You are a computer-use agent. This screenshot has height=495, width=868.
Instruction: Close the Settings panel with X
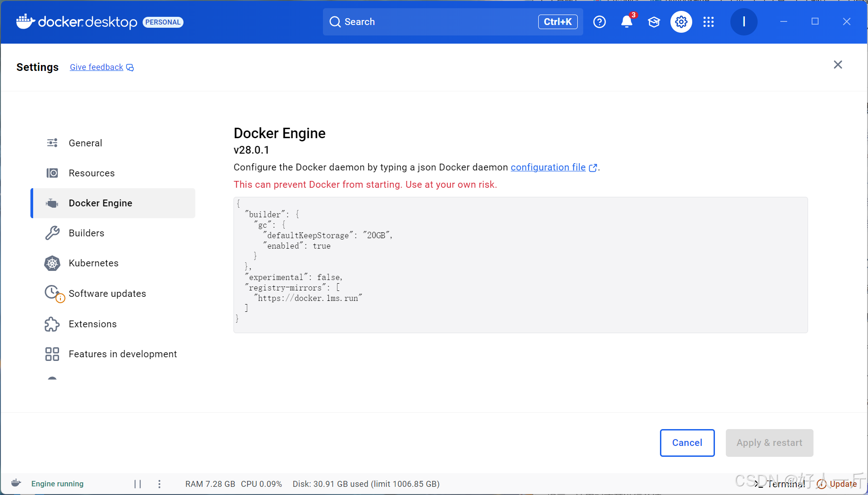click(838, 65)
